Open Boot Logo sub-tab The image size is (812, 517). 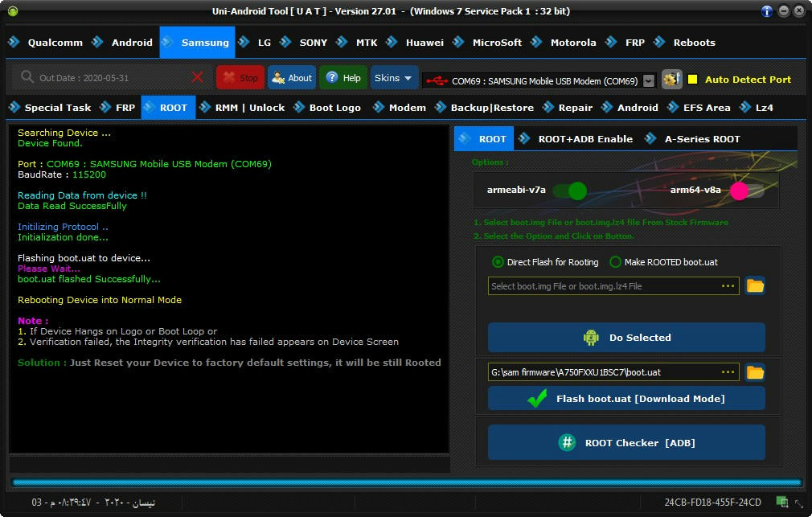pos(328,108)
